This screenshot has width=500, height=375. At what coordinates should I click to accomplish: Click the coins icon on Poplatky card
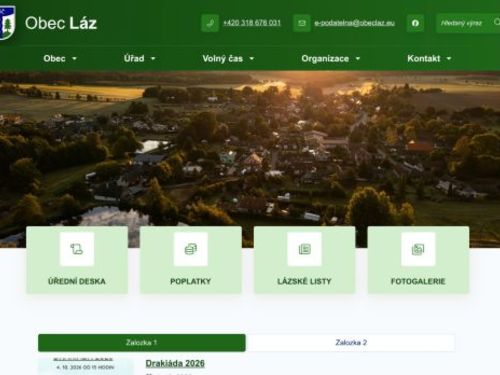191,249
